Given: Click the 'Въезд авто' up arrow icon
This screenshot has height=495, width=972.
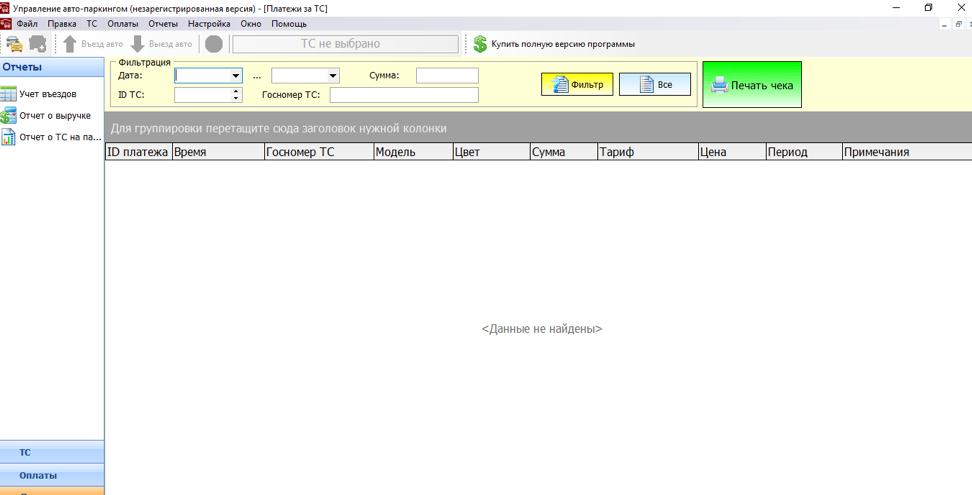Looking at the screenshot, I should click(x=70, y=44).
